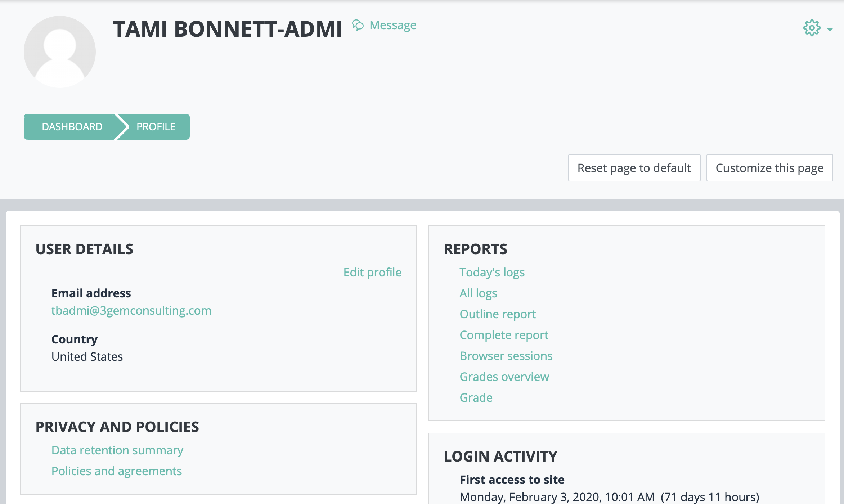View Browser sessions report
This screenshot has width=844, height=504.
tap(506, 356)
